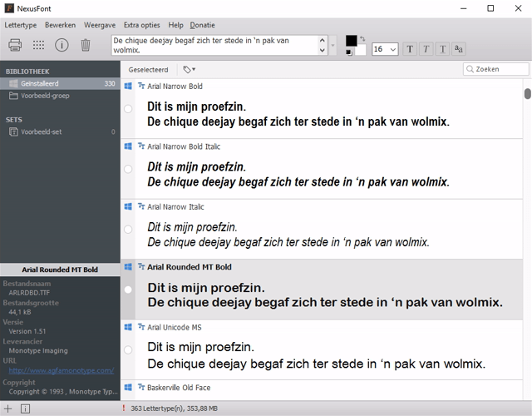Open the agfamonotype.com URL link
Screen dimensions: 532x416
pyautogui.click(x=62, y=370)
